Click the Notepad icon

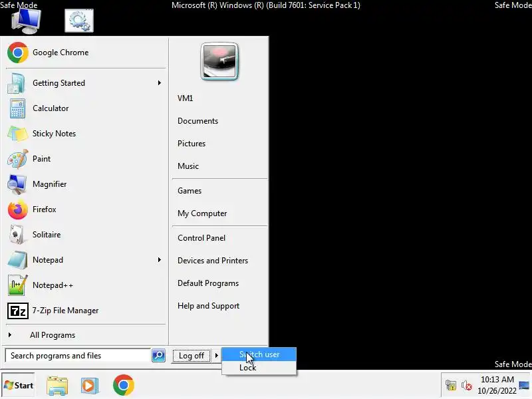[17, 260]
